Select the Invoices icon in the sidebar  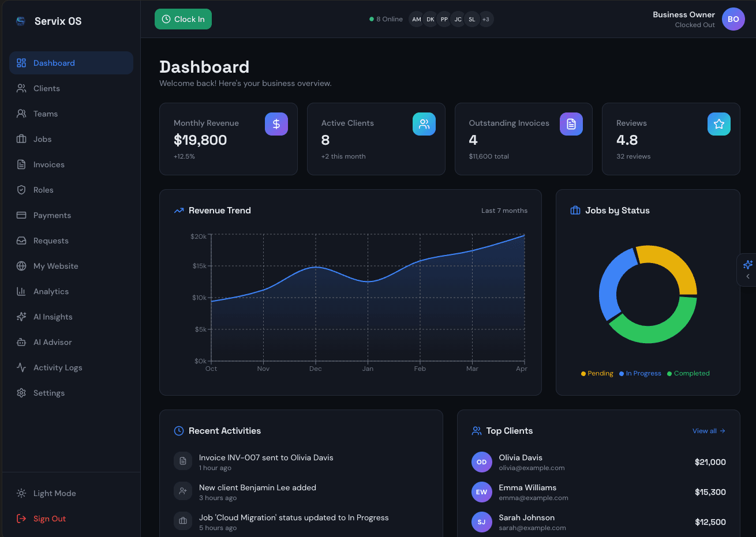(x=21, y=164)
